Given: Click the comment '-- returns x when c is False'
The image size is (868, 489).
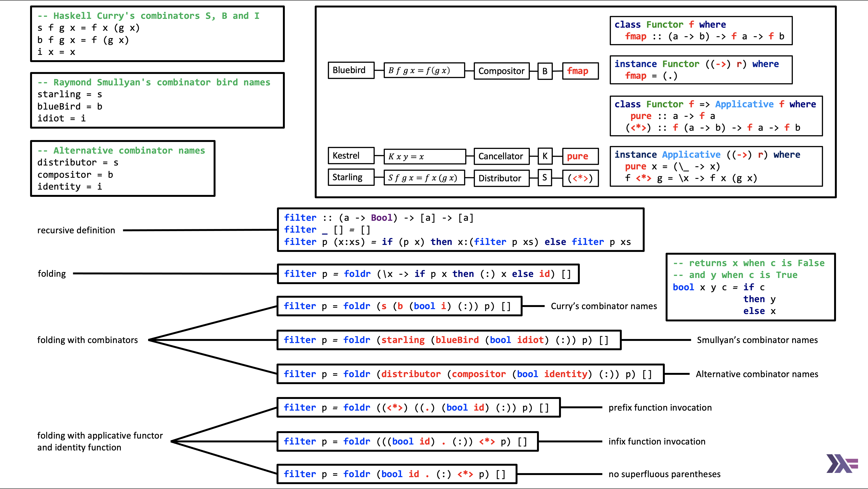Looking at the screenshot, I should (x=749, y=263).
